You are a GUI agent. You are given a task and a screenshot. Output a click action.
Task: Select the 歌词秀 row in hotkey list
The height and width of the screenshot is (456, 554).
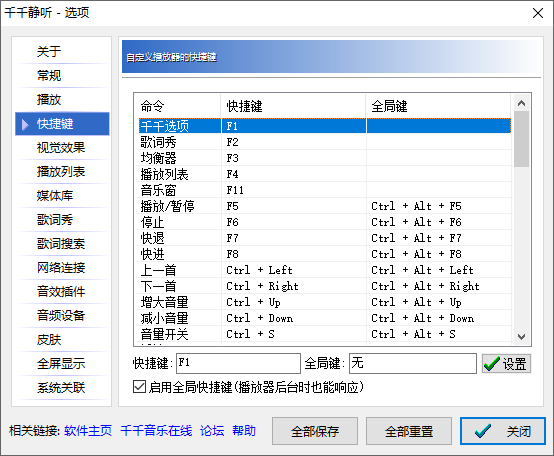tap(325, 142)
